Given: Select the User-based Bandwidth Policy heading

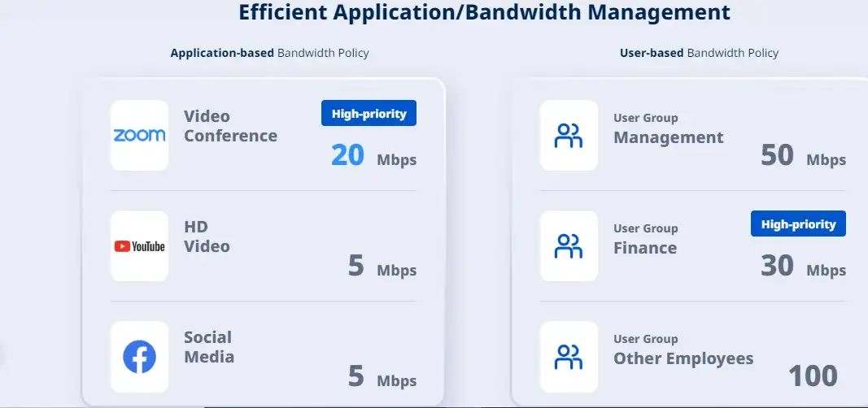Looking at the screenshot, I should point(699,53).
